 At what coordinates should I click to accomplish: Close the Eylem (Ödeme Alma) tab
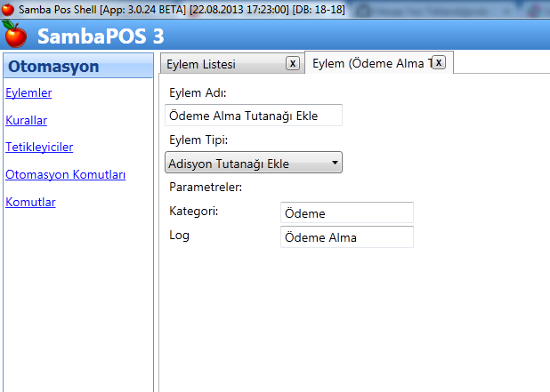pos(439,62)
